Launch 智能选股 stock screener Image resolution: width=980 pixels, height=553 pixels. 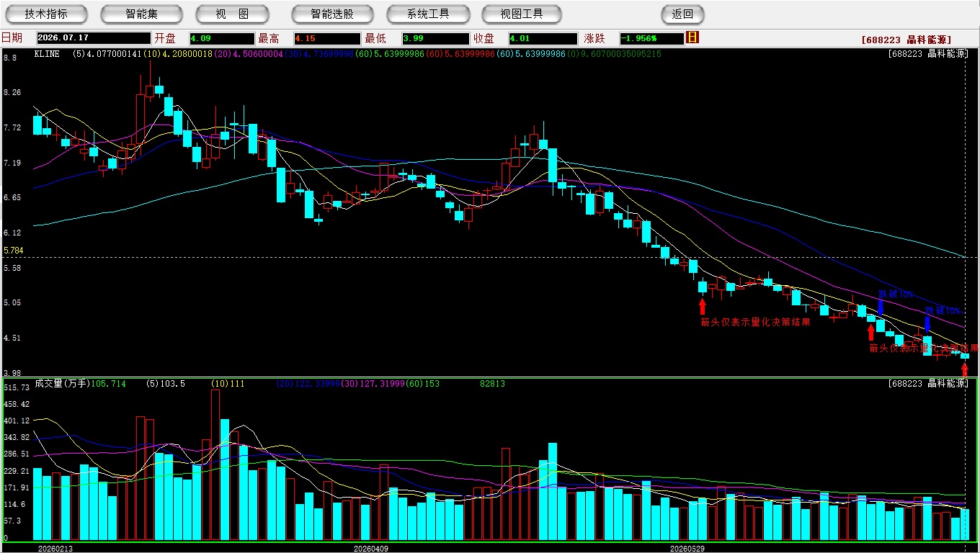pyautogui.click(x=332, y=14)
